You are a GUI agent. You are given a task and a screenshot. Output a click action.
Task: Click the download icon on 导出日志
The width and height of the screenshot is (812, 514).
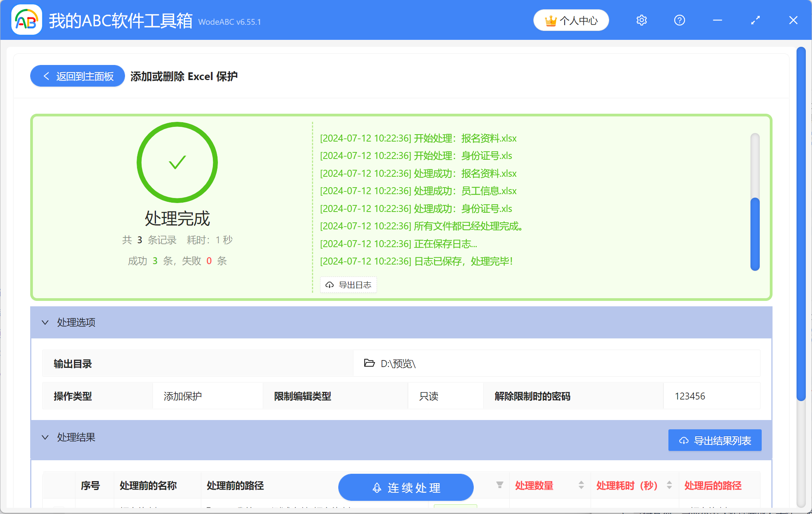tap(329, 285)
